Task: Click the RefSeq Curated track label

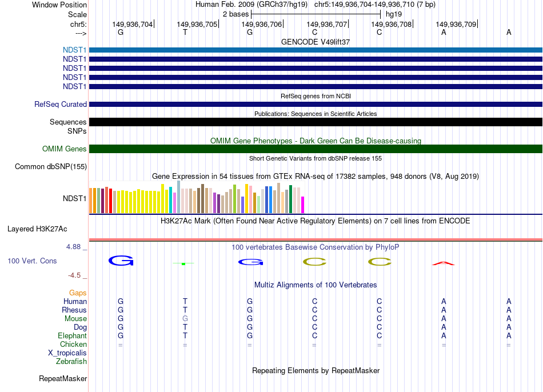Action: pos(61,104)
